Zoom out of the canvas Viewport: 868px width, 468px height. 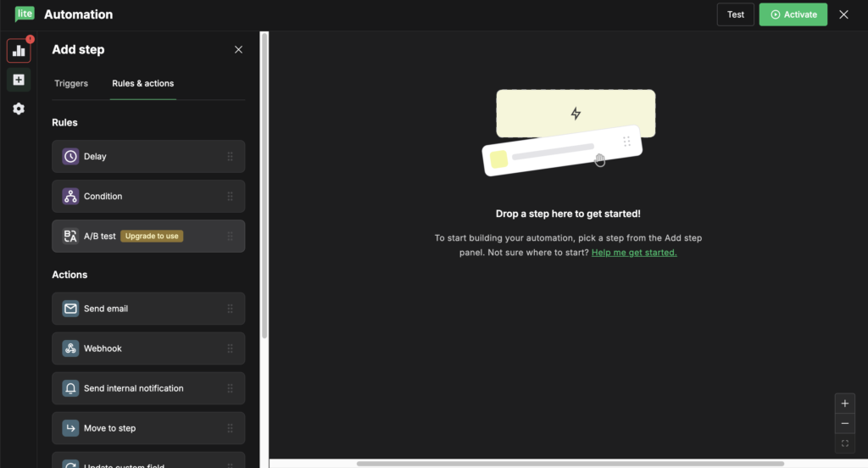[x=844, y=423]
